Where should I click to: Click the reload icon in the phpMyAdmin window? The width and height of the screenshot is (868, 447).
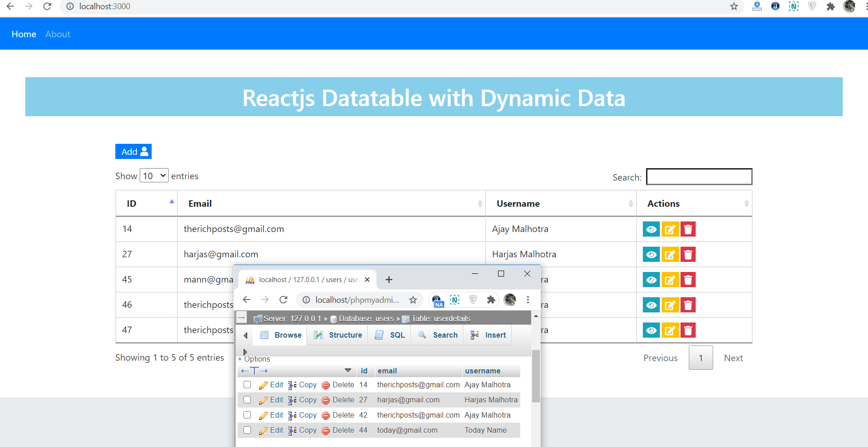pyautogui.click(x=284, y=300)
